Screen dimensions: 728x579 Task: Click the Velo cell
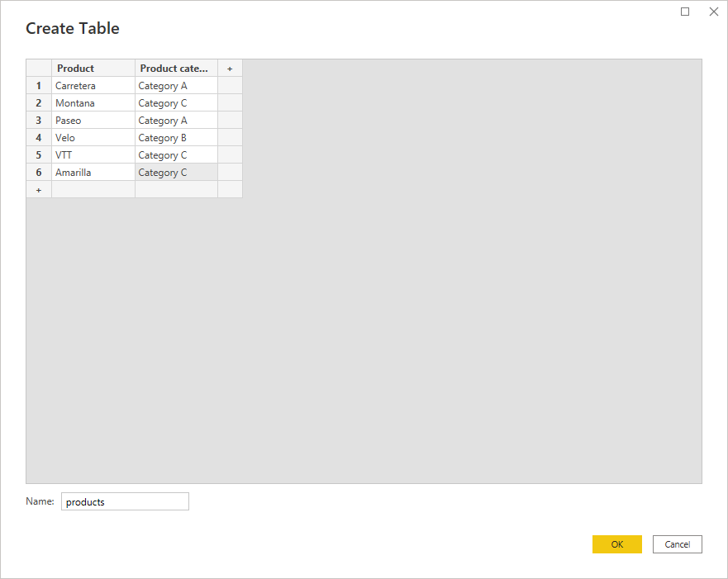[93, 137]
